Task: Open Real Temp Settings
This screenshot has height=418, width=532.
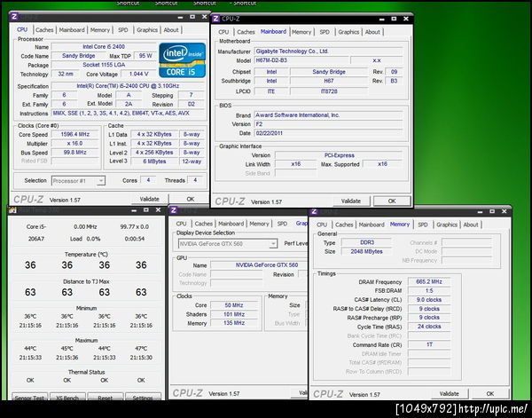Action: click(x=143, y=398)
